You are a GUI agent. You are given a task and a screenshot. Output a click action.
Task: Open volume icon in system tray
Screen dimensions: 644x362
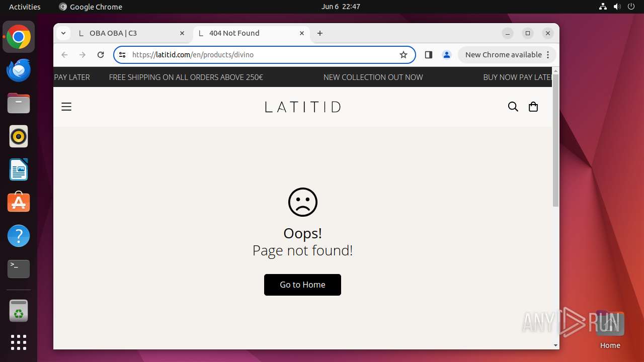pos(617,7)
